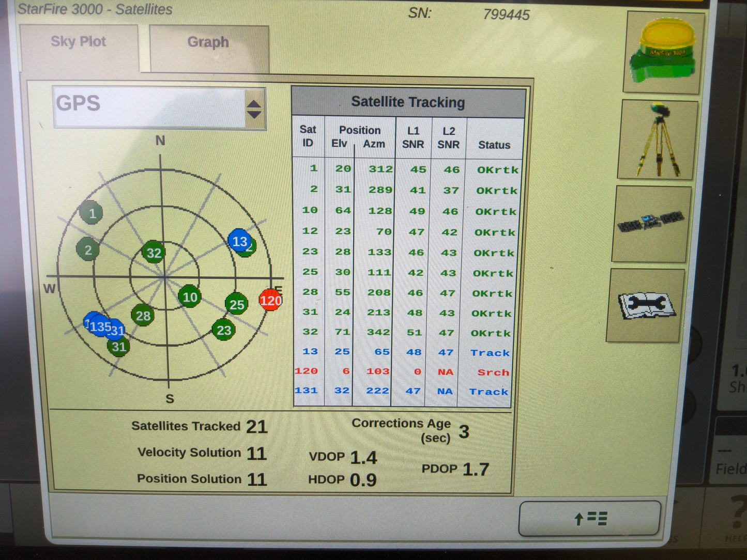Select Sat ID 13 in tracking table
This screenshot has width=747, height=560.
tap(310, 351)
